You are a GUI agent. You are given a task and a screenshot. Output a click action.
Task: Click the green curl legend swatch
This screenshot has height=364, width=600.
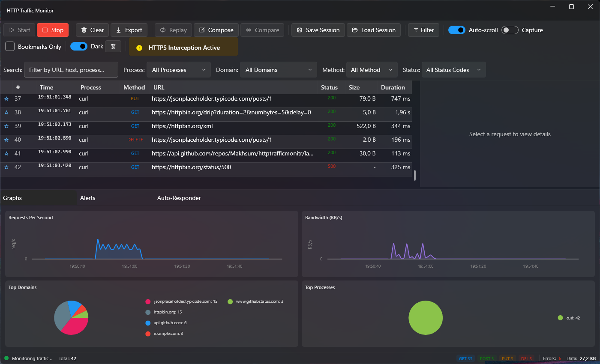point(560,318)
